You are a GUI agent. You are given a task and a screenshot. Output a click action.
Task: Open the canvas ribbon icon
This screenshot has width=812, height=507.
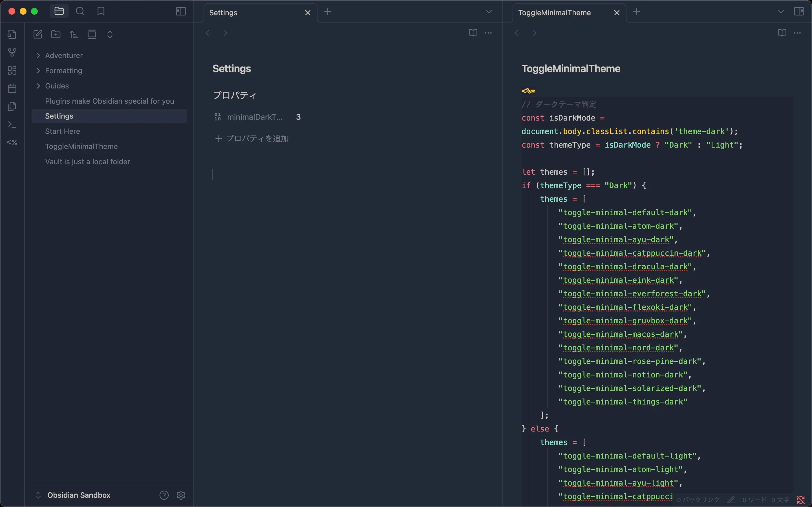[12, 70]
